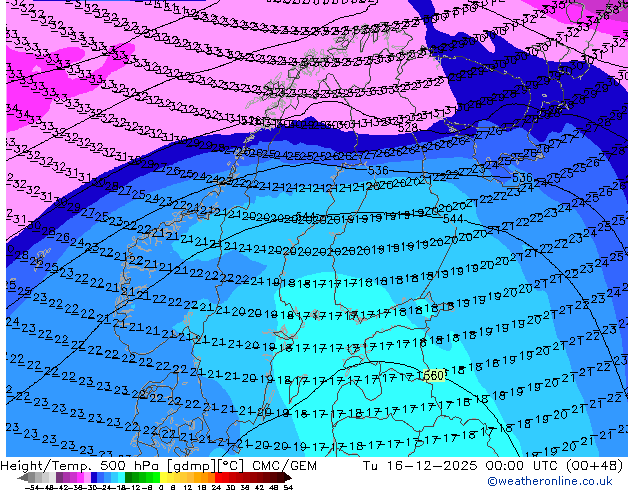Click the leftmost 536 contour label
Viewport: 634px width, 490px height.
[377, 171]
